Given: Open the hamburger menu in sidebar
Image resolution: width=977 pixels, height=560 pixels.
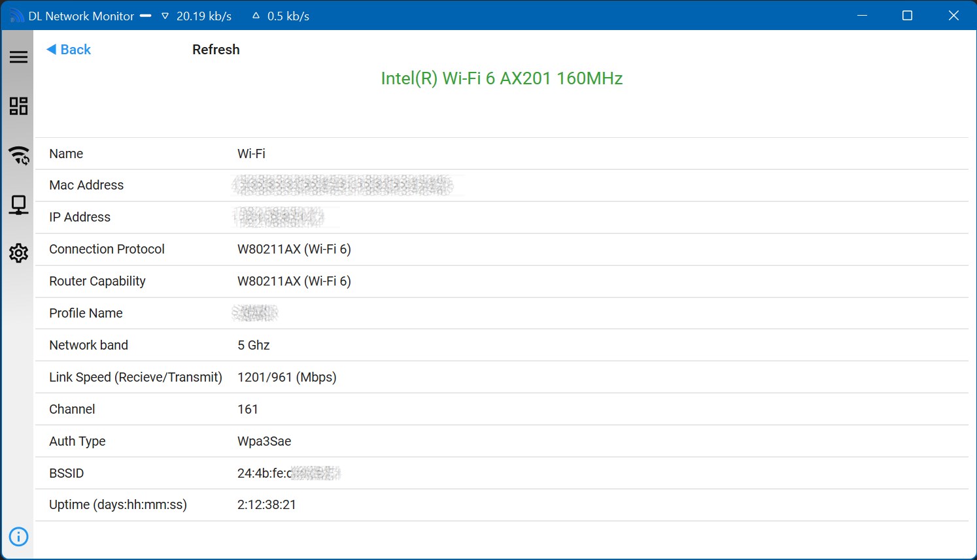Looking at the screenshot, I should point(18,57).
